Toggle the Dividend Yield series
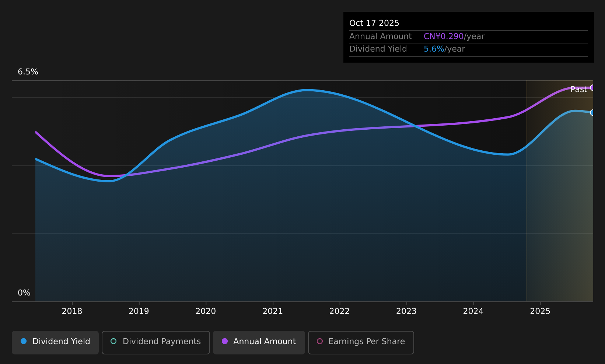 [55, 343]
